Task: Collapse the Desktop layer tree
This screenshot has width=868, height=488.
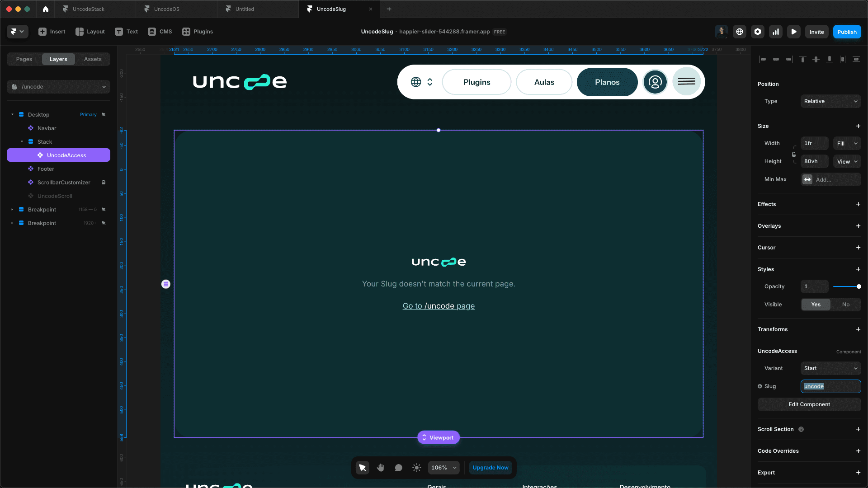Action: point(12,115)
